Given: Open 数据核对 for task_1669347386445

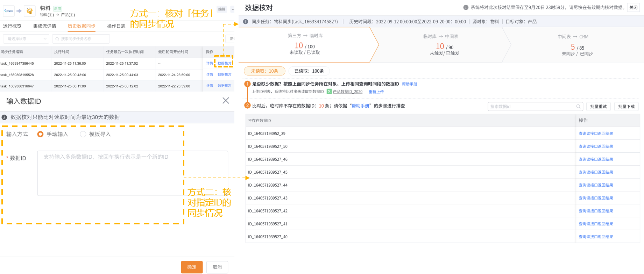Looking at the screenshot, I should click(224, 63).
